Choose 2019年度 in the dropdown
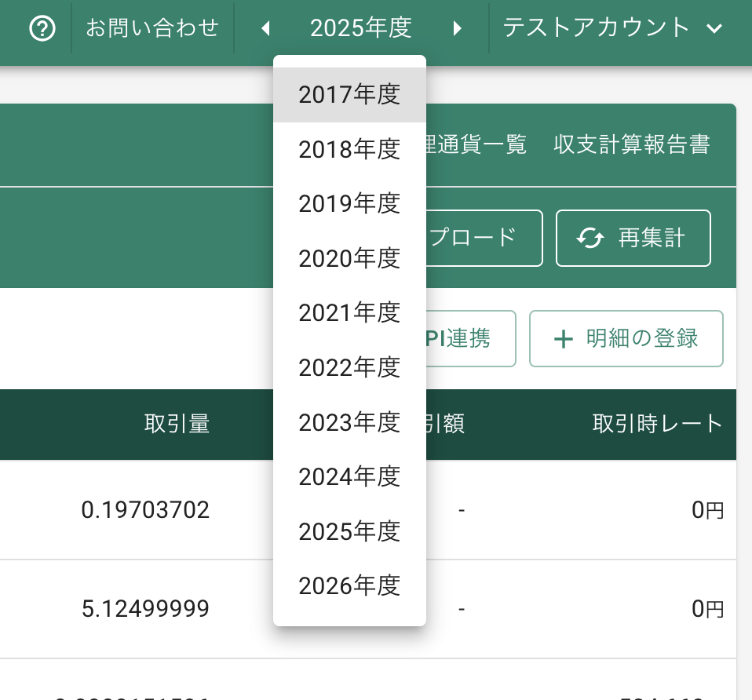This screenshot has width=752, height=700. pos(349,204)
